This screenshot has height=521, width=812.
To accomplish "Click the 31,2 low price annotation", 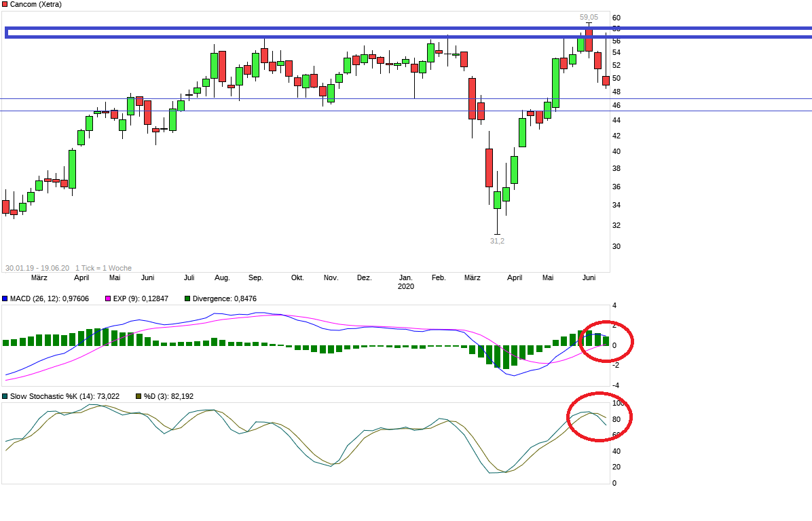I will pos(497,239).
